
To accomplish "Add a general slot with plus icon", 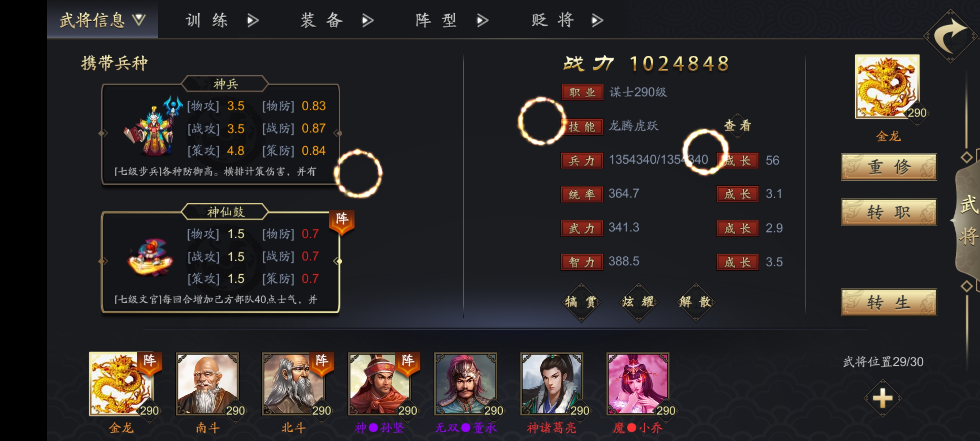I will [882, 398].
